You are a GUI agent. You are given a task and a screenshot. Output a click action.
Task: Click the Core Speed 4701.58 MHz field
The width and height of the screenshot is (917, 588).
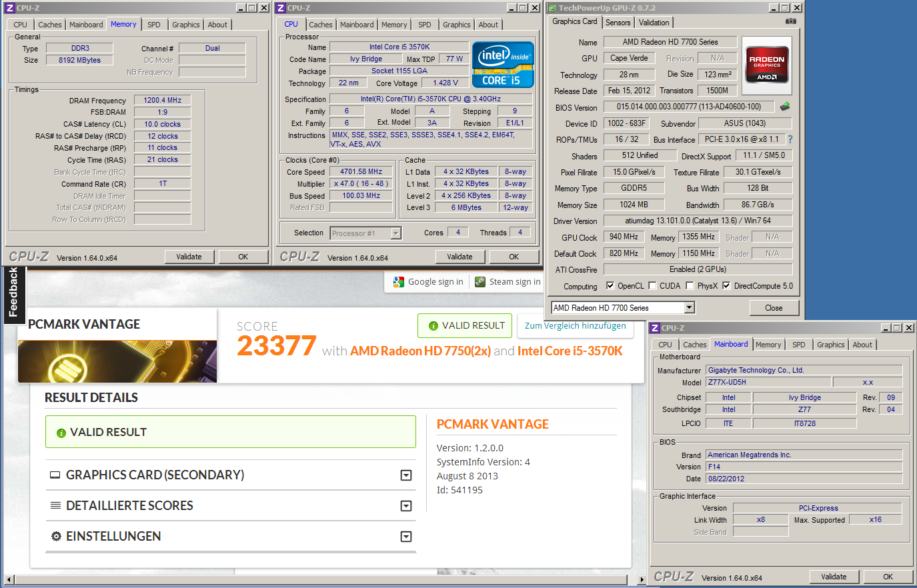click(361, 172)
